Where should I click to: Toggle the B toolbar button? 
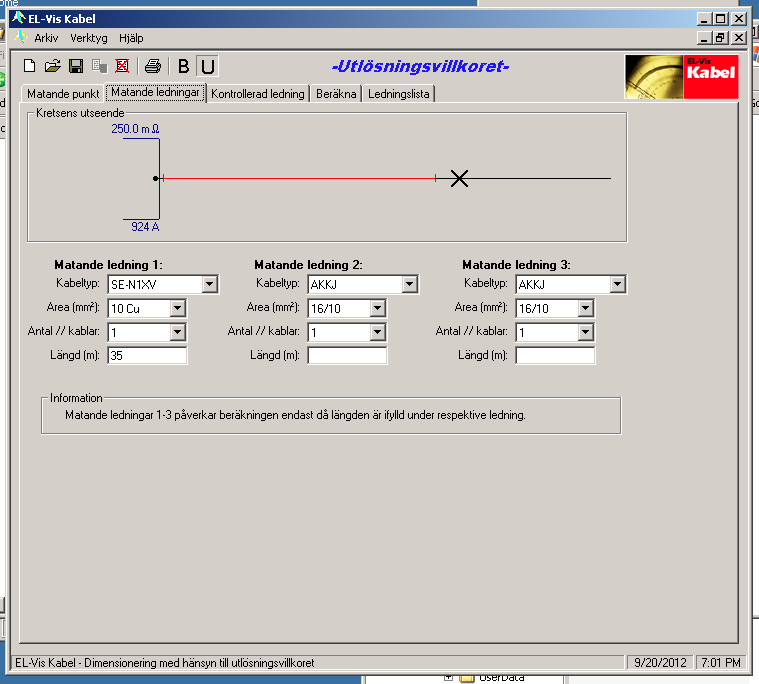coord(183,67)
